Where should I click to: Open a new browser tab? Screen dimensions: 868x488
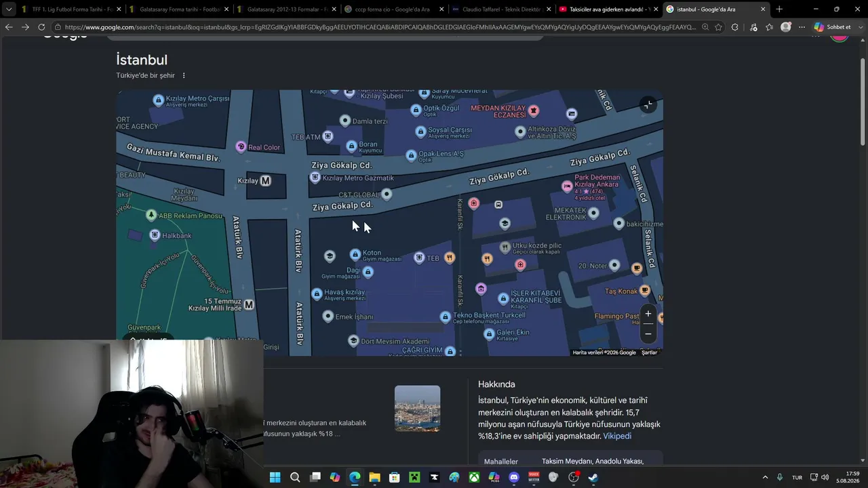(x=779, y=9)
